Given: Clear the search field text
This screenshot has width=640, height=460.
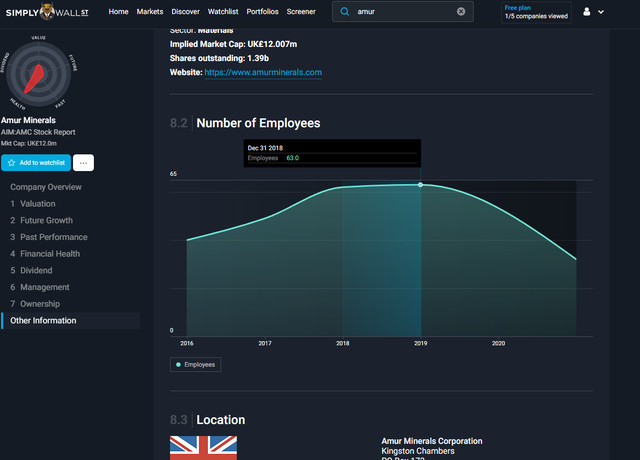Looking at the screenshot, I should 461,11.
